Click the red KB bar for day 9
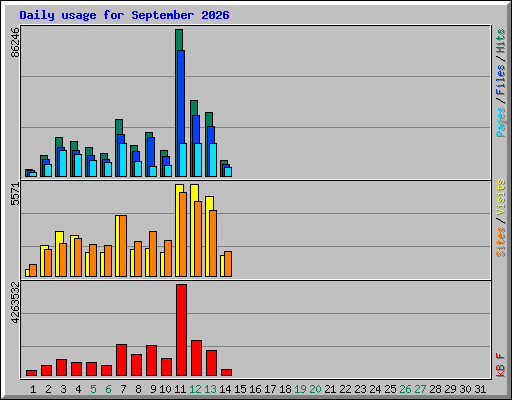Screen dimensions: 512x400 (151, 361)
